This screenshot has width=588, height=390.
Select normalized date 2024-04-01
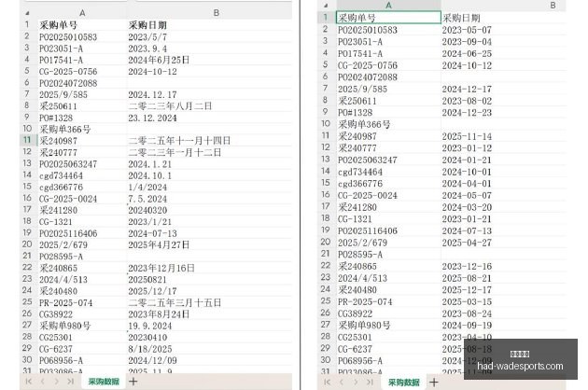(467, 184)
